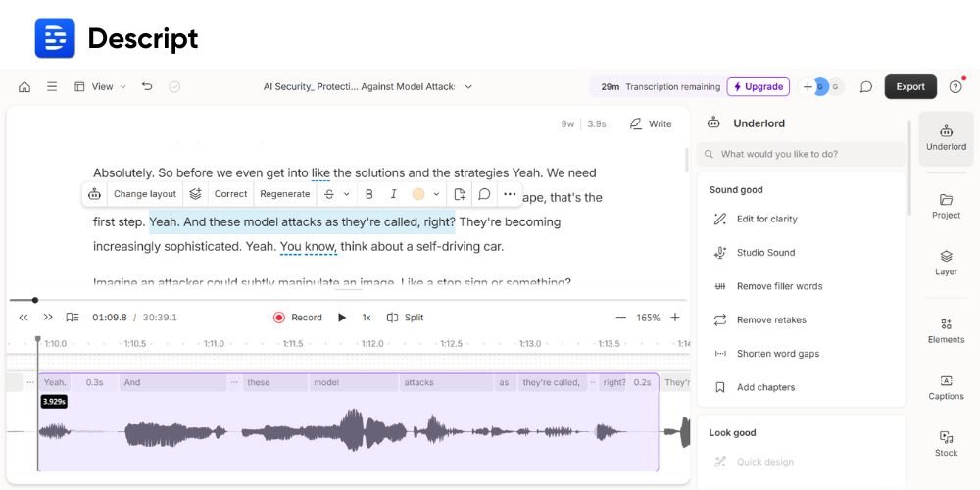Open the Project sidebar tab
980x490 pixels.
(946, 206)
